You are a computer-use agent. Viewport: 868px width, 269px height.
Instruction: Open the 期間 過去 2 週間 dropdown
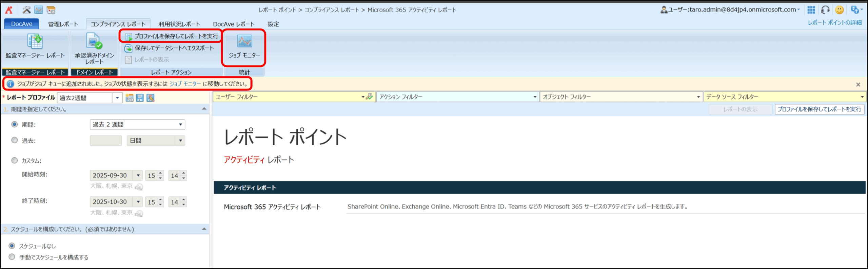tap(137, 125)
